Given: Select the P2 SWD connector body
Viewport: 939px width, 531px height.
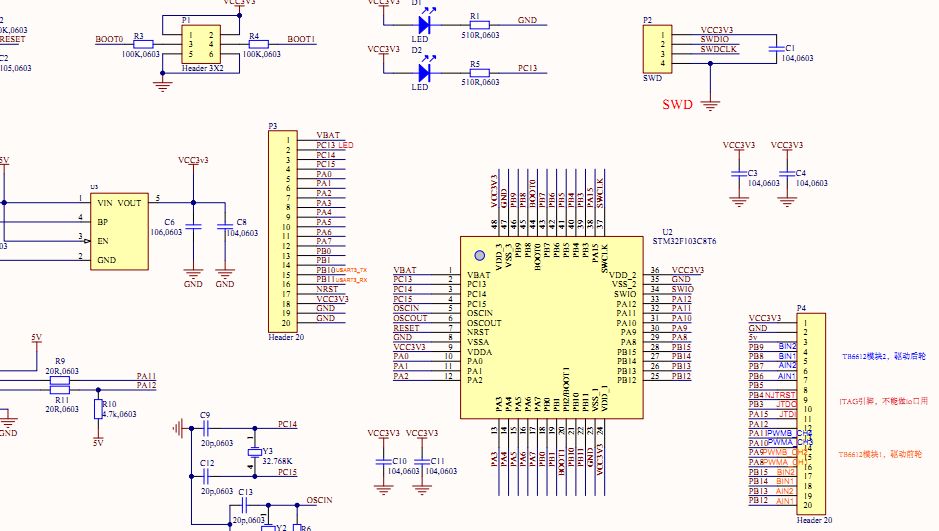Looking at the screenshot, I should (x=658, y=49).
